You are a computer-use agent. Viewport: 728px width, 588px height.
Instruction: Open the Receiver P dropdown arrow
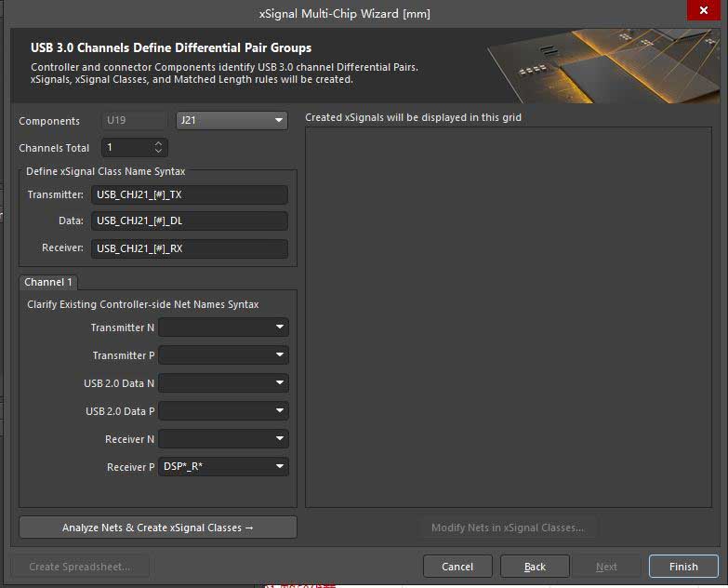click(x=280, y=467)
